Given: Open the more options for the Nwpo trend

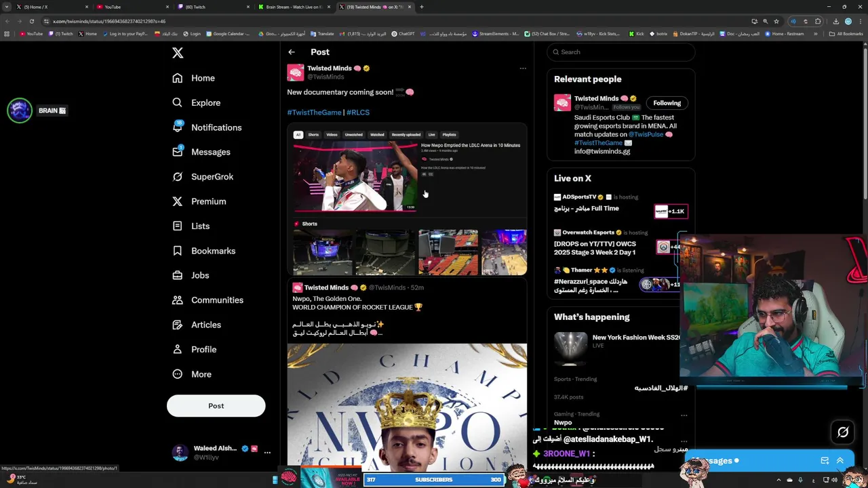Looking at the screenshot, I should 684,415.
